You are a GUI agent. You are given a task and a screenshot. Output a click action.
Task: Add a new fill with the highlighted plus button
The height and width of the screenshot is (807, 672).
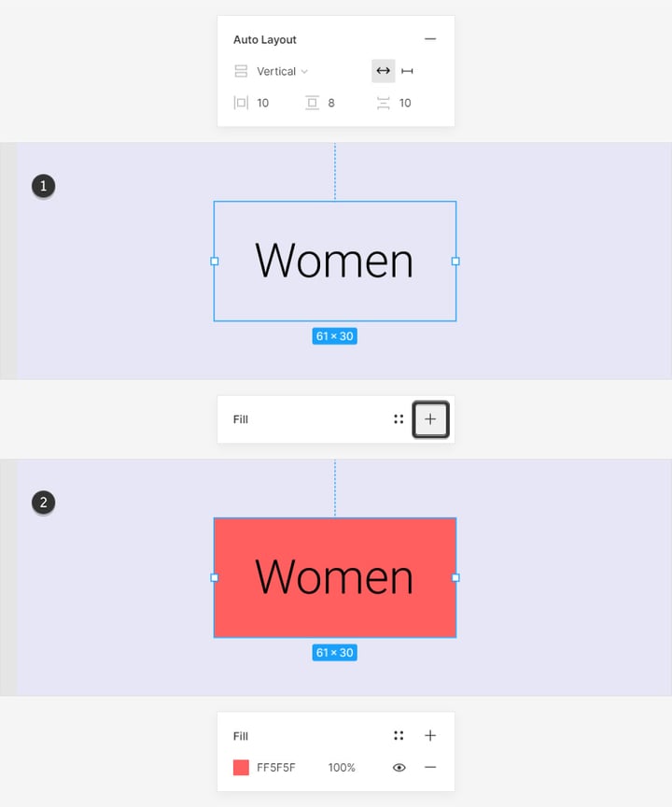(430, 419)
